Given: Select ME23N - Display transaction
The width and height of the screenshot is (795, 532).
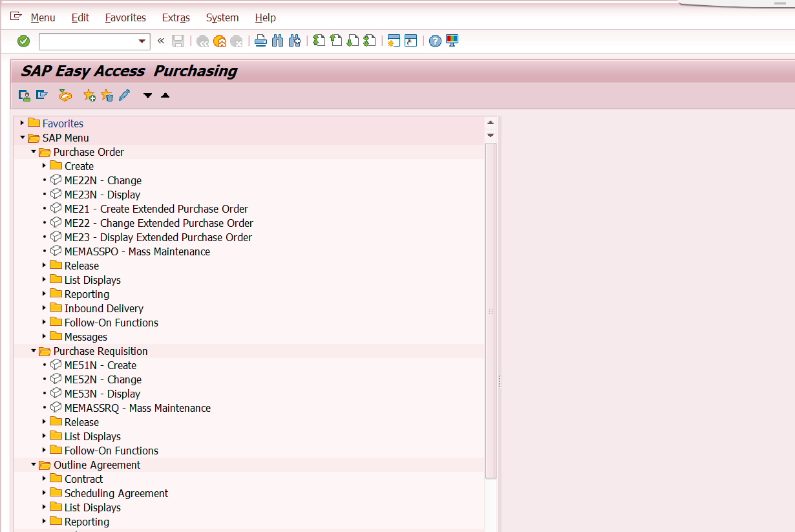Looking at the screenshot, I should pyautogui.click(x=102, y=195).
